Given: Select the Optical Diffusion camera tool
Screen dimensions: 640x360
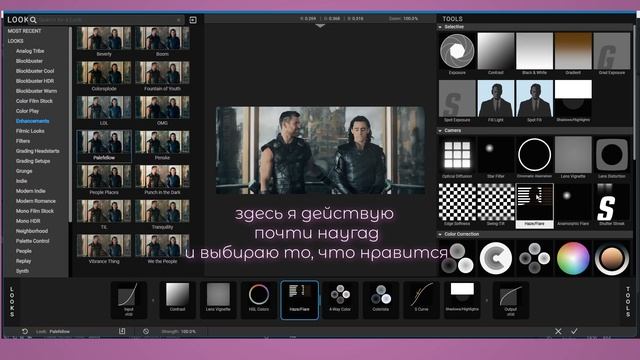Looking at the screenshot, I should (x=457, y=158).
